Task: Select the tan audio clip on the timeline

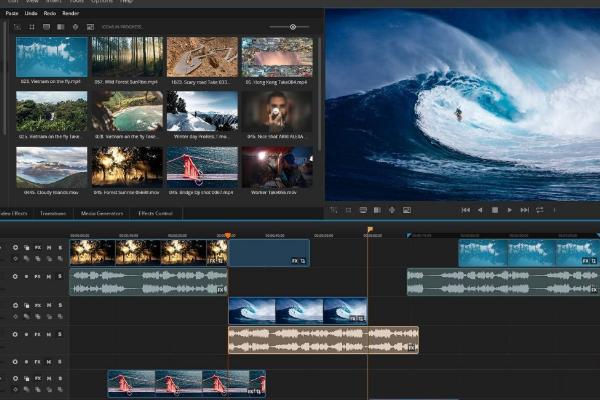Action: click(x=323, y=340)
